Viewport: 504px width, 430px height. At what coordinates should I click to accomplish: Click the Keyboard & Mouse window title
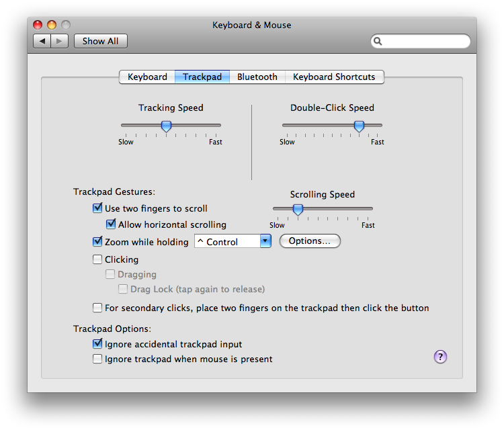[x=252, y=25]
